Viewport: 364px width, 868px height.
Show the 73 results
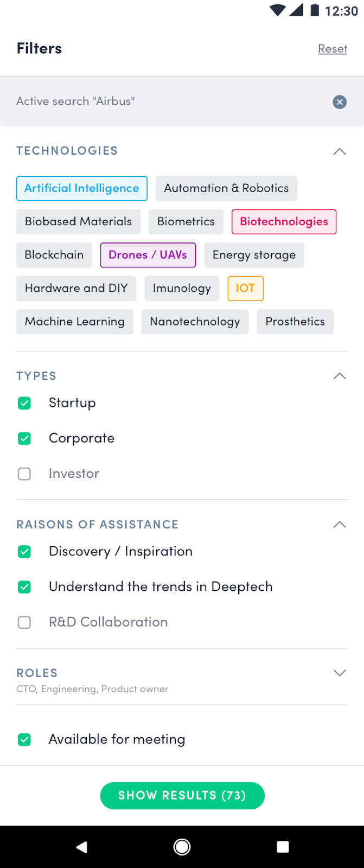(182, 796)
